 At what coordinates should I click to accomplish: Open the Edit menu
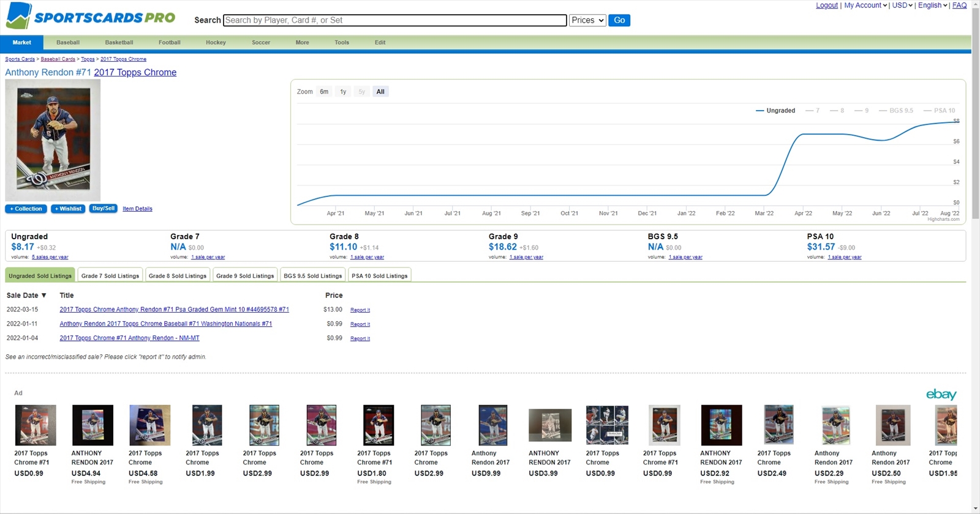tap(380, 42)
